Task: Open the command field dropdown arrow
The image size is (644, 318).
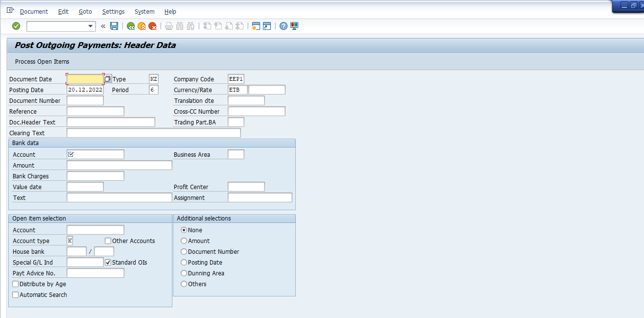Action: pos(91,26)
